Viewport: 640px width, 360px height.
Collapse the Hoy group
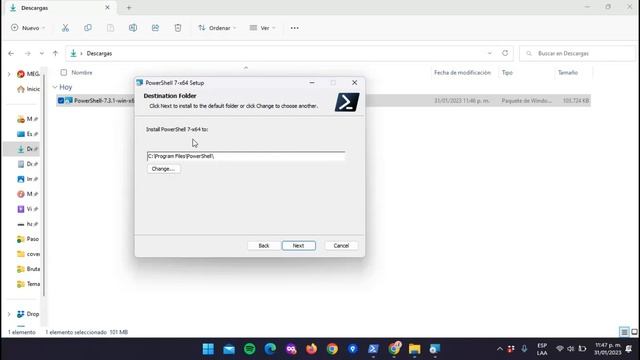(x=55, y=87)
